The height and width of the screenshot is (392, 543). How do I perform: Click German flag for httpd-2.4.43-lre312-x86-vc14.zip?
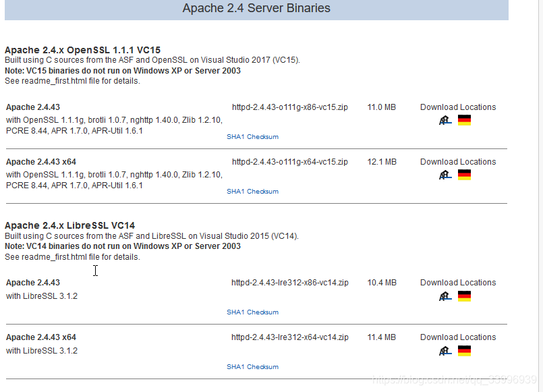[464, 296]
